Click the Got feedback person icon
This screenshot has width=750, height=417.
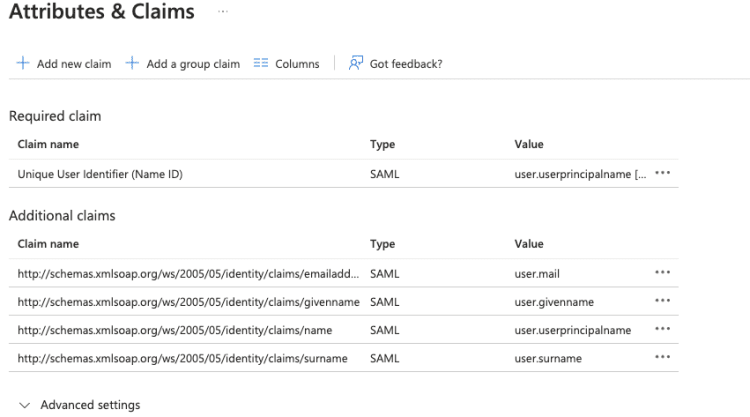coord(355,64)
